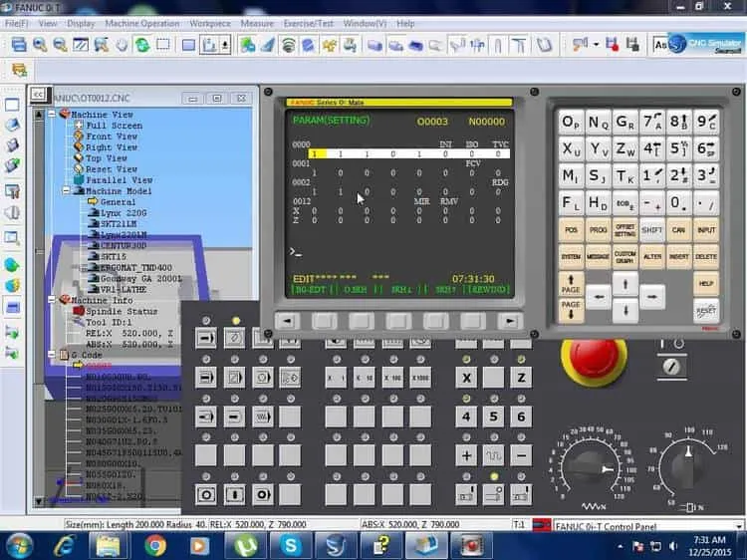The height and width of the screenshot is (560, 747).
Task: Open the FANUC control panel selector dropdown
Action: coord(738,526)
